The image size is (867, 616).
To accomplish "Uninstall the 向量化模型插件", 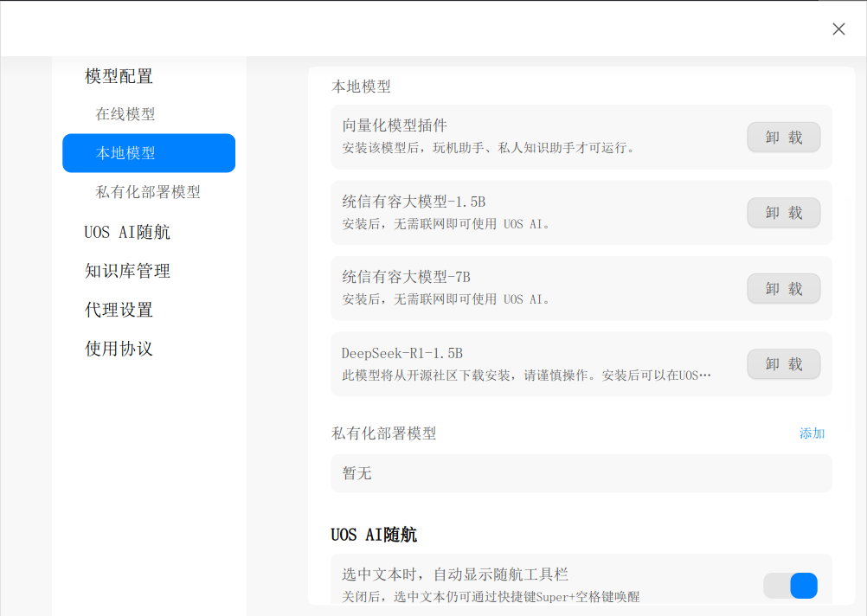I will coord(784,138).
